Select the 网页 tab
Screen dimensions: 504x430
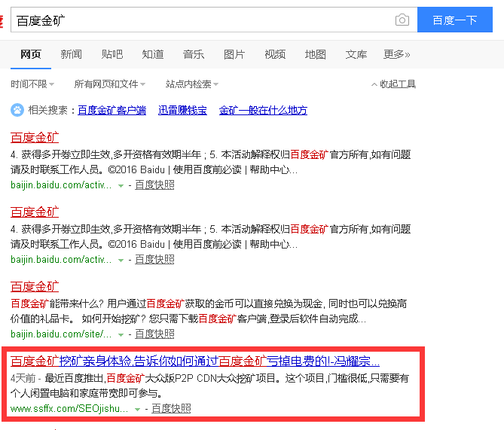click(31, 54)
